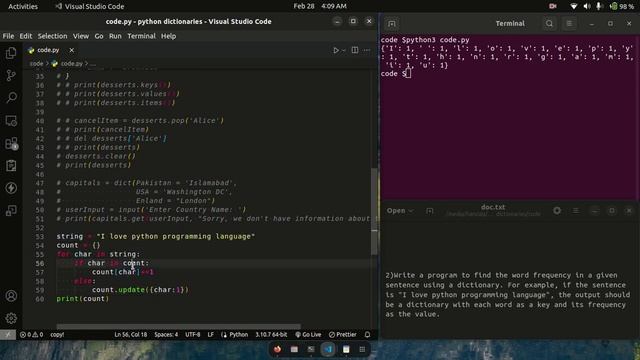Open the Extensions view in activity bar
The height and width of the screenshot is (360, 640).
[11, 143]
